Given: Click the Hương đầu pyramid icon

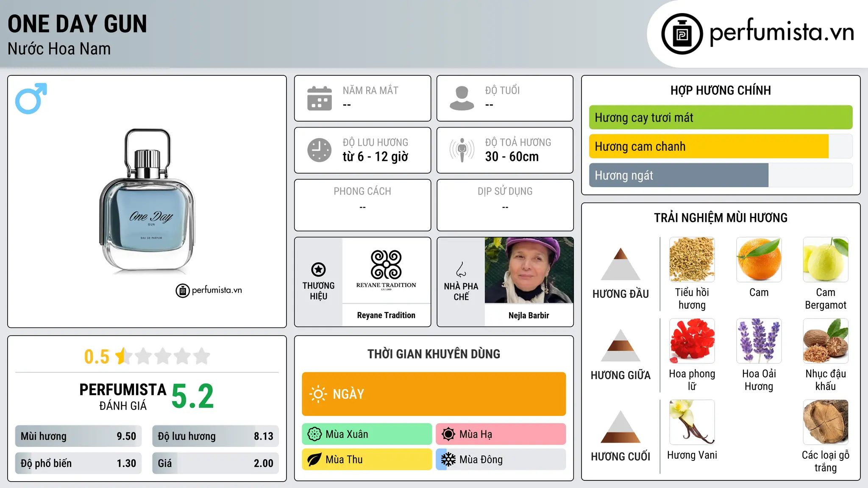Looking at the screenshot, I should click(620, 264).
